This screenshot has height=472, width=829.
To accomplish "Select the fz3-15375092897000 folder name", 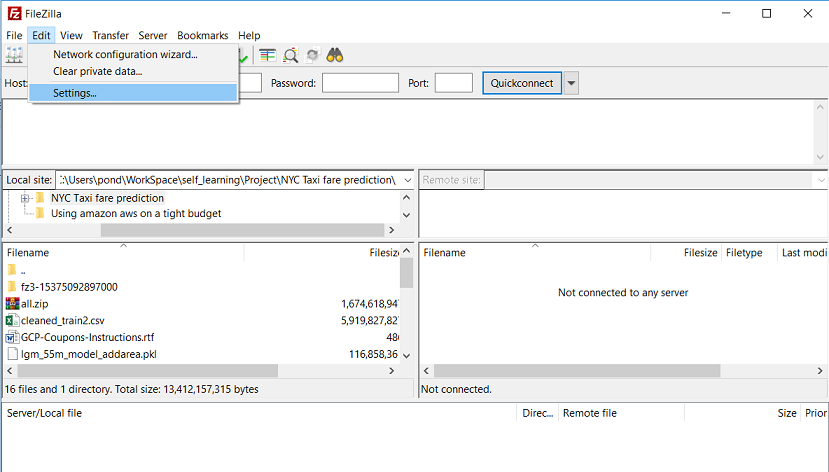I will [x=69, y=287].
